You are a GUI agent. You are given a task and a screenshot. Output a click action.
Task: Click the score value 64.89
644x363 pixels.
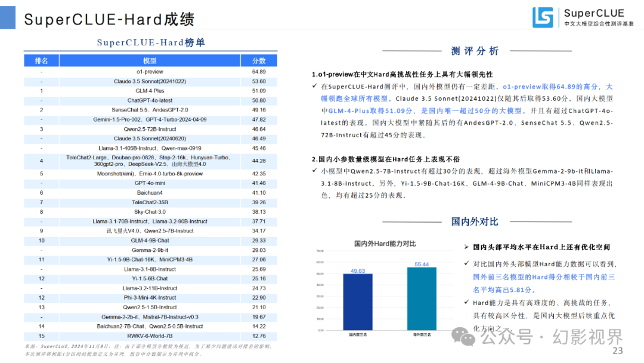[259, 72]
